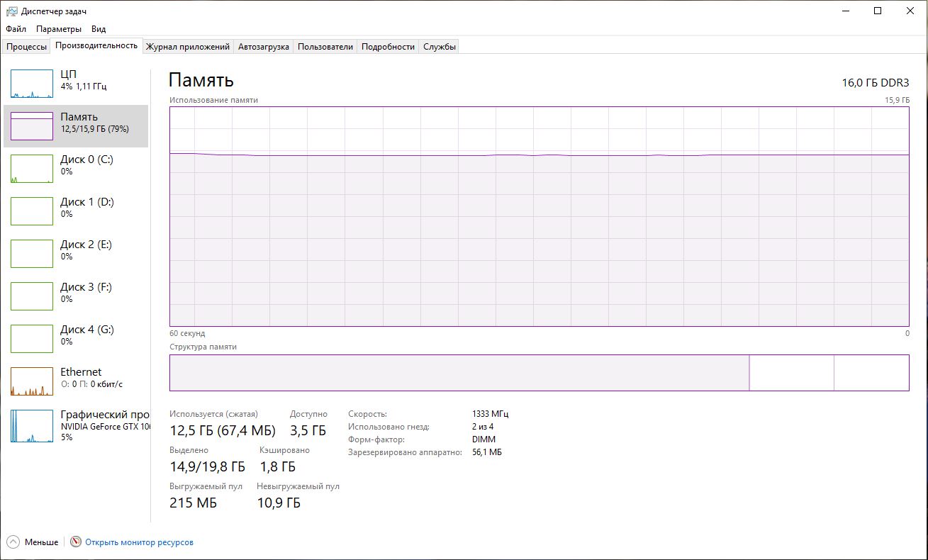Click the Task Manager title bar icon
Screen dimensions: 928x560
[12, 11]
